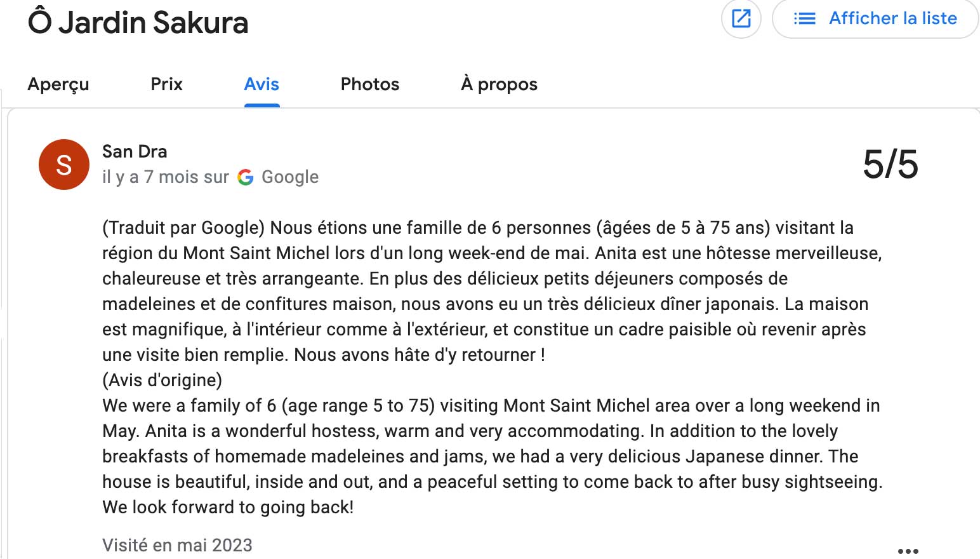Click the list icon beside Afficher la liste

(804, 18)
